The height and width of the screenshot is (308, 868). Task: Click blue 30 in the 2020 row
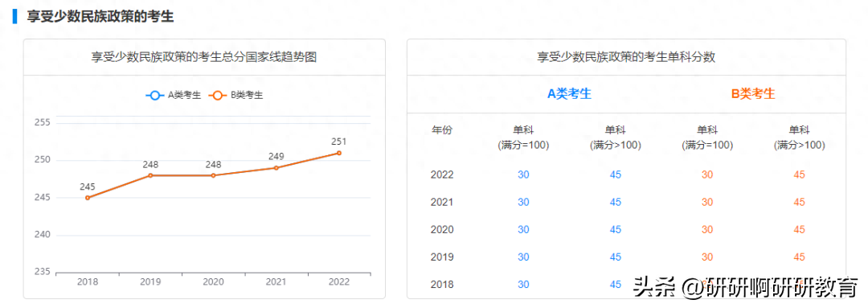tap(523, 229)
